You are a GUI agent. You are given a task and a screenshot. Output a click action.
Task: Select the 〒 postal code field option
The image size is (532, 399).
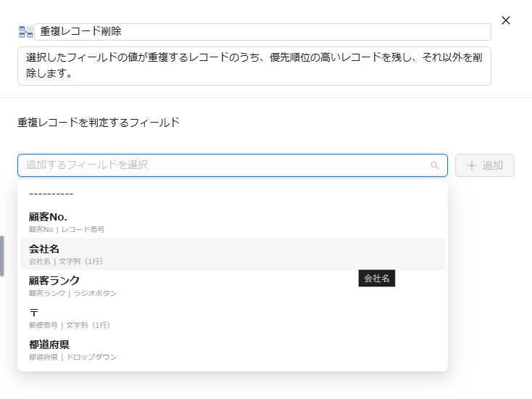coord(233,318)
